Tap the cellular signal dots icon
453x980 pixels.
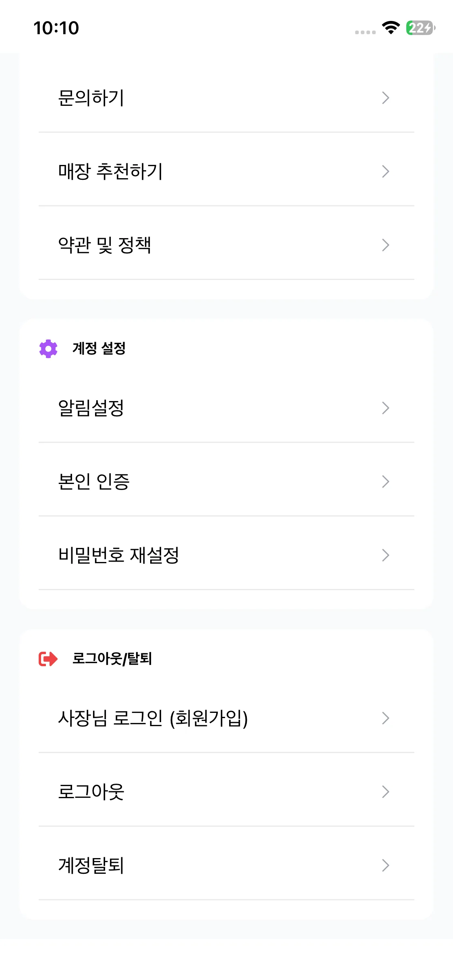pos(365,32)
